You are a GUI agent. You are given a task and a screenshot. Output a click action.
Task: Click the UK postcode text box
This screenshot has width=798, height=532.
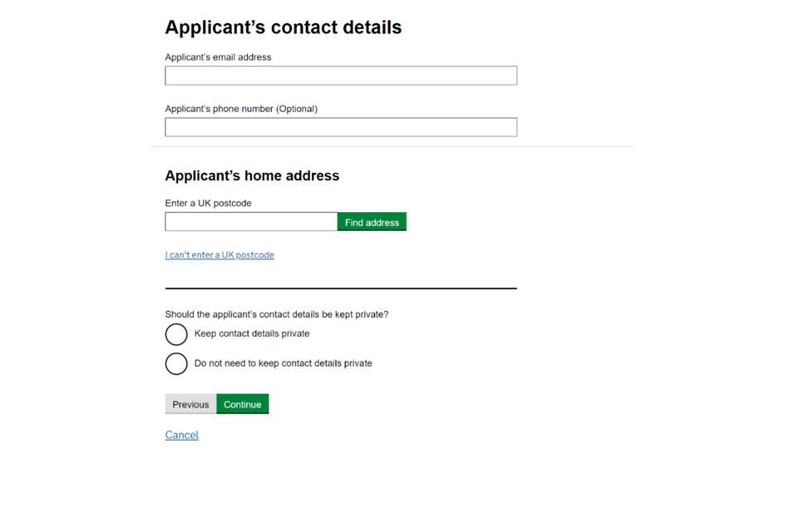(x=251, y=222)
